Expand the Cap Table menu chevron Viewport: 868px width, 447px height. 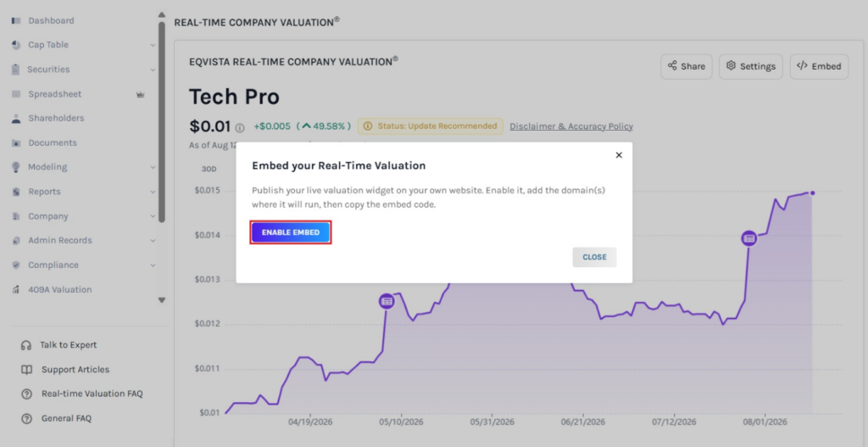coord(153,46)
